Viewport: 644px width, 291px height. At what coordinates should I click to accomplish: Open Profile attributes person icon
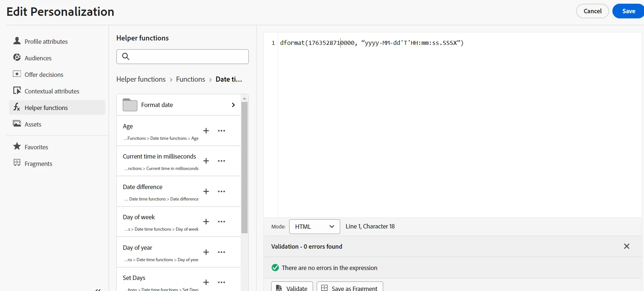click(17, 41)
